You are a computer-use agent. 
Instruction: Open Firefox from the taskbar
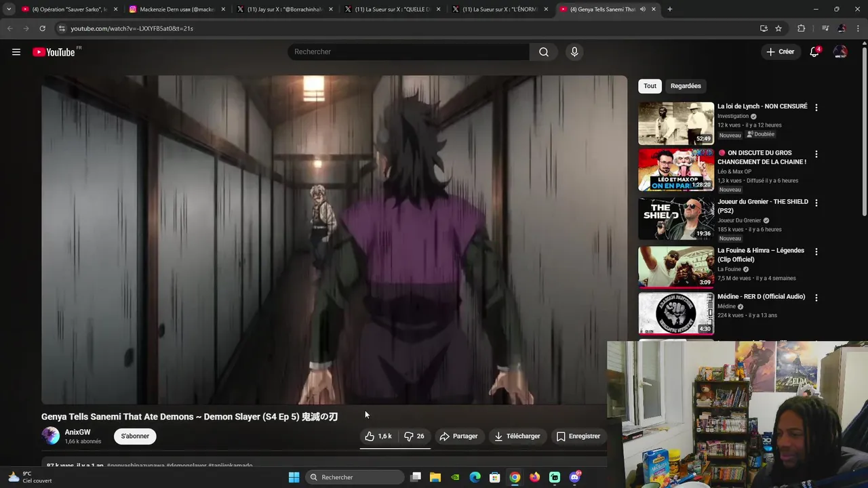[x=535, y=477]
